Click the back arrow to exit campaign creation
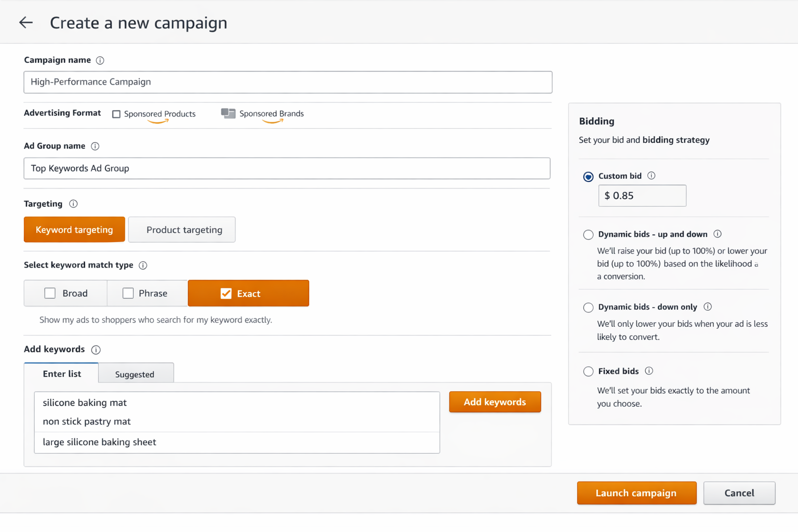The width and height of the screenshot is (798, 532). point(25,22)
